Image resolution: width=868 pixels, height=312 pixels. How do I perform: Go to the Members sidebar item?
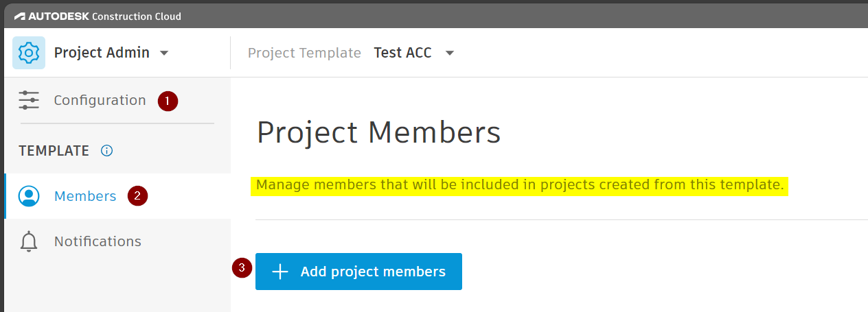(x=85, y=196)
